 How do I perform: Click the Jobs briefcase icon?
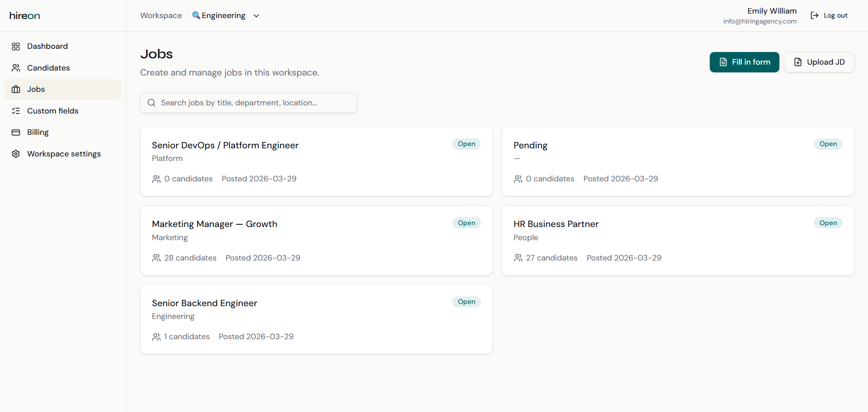(16, 89)
